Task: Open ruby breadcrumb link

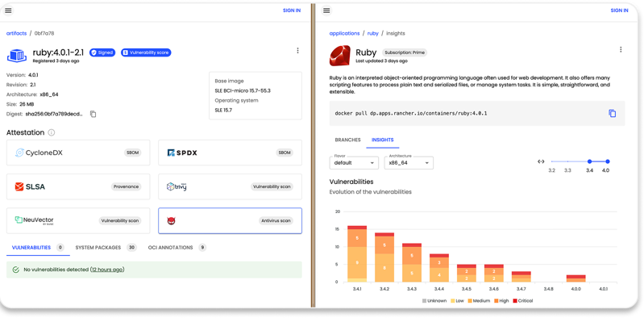Action: 372,33
